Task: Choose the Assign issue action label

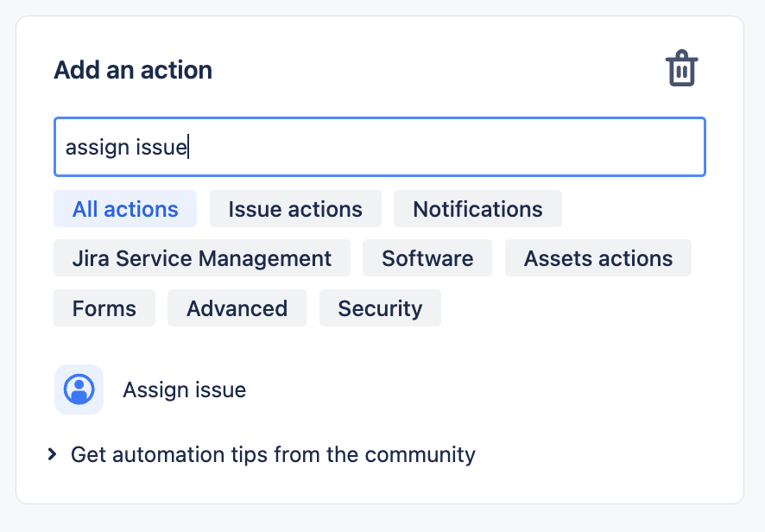Action: (x=185, y=390)
